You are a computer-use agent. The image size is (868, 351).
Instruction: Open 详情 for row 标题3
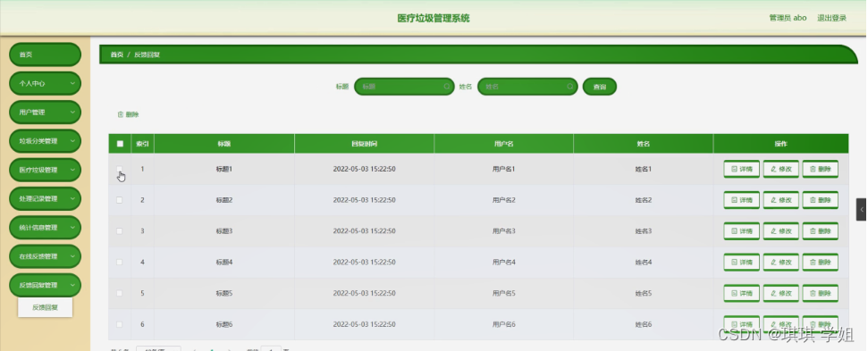(x=741, y=231)
